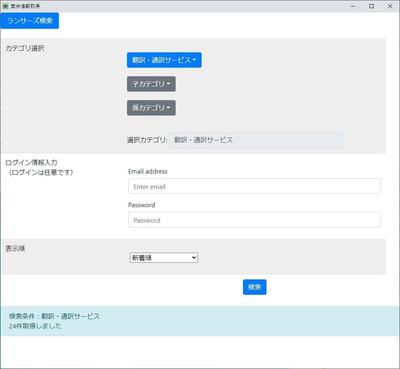Click the 表示順 label

[15, 248]
